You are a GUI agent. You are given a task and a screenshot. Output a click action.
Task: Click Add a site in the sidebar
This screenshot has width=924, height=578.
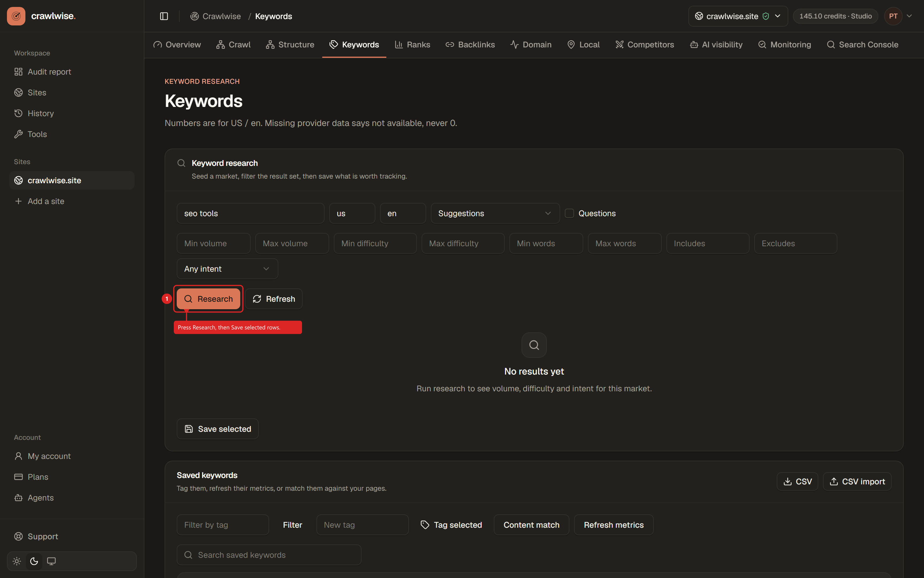pos(72,201)
